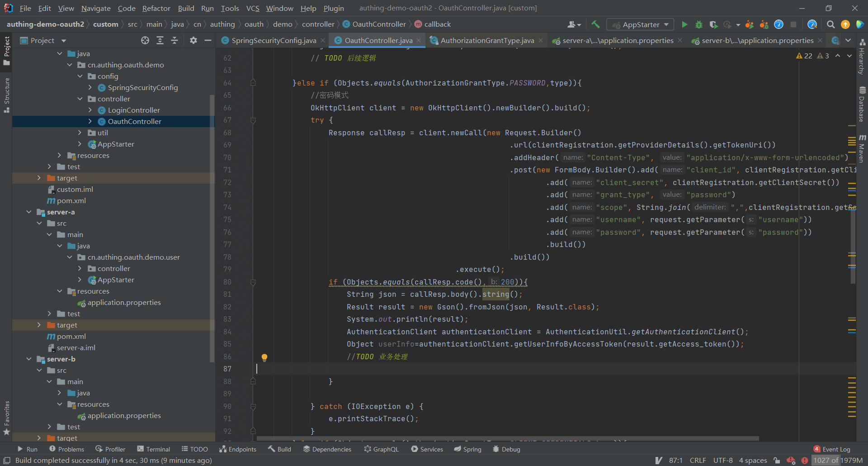The image size is (868, 466).
Task: Expand the LoginController tree node
Action: click(x=90, y=110)
